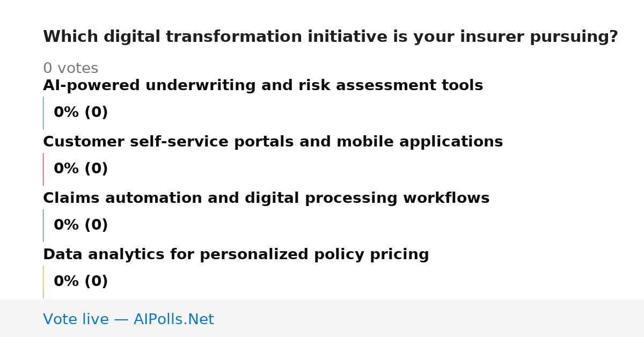Image resolution: width=644 pixels, height=337 pixels.
Task: Click the green result bar for Claims automation
Action: 43,225
